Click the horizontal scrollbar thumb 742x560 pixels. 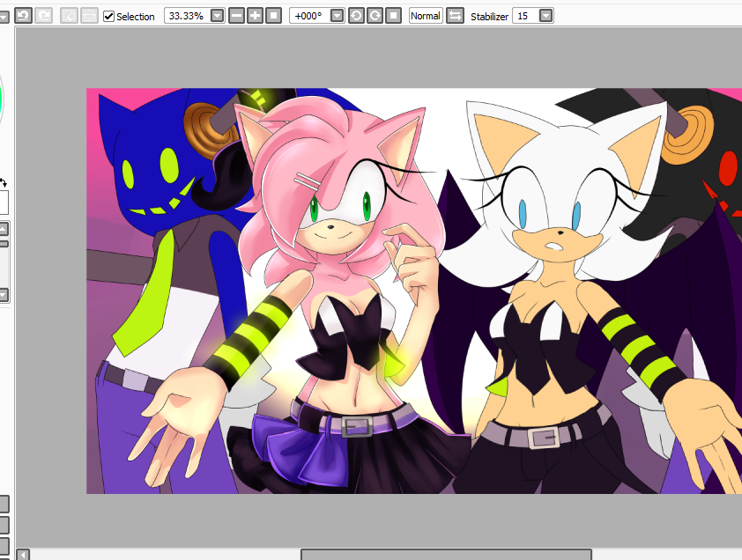click(x=446, y=555)
